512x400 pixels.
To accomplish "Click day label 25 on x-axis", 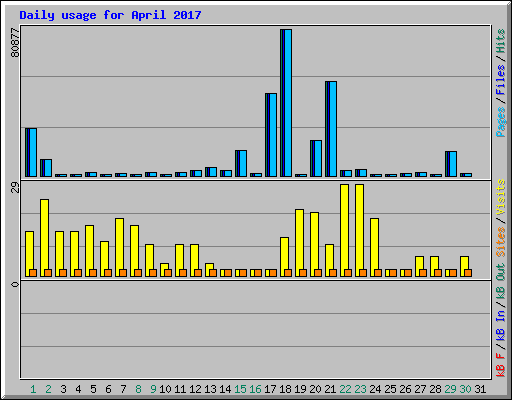I will [x=390, y=389].
